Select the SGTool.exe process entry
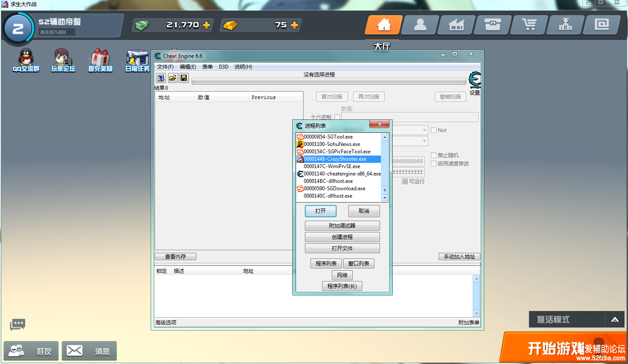The width and height of the screenshot is (628, 364). [338, 137]
